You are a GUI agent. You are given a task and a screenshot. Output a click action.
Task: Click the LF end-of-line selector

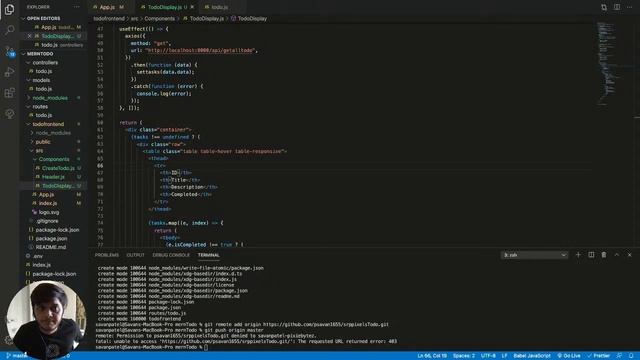504,356
